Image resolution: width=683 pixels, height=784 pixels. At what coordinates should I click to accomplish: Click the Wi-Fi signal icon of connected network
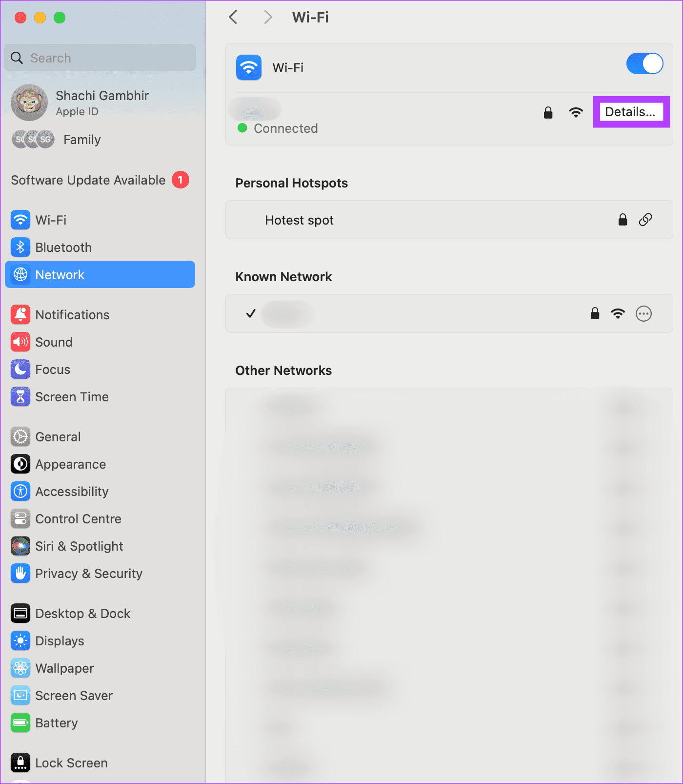click(x=576, y=113)
